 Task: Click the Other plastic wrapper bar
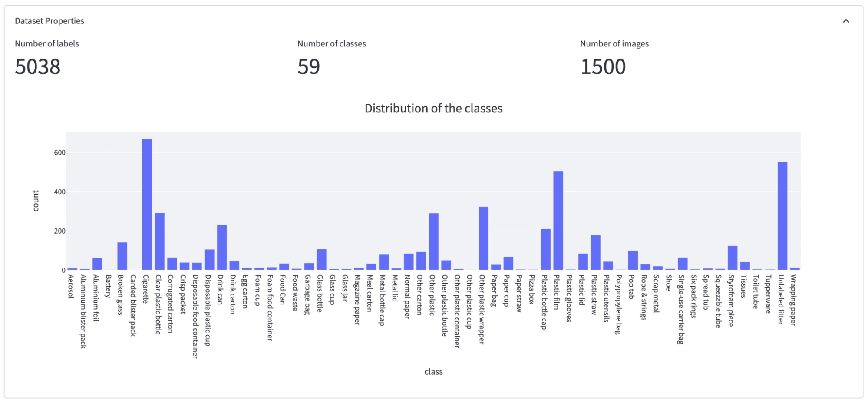pos(483,239)
